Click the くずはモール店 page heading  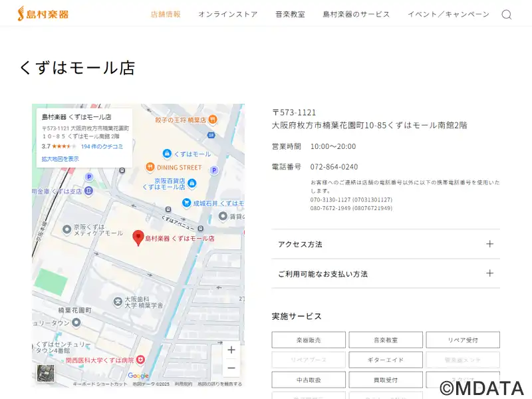77,67
